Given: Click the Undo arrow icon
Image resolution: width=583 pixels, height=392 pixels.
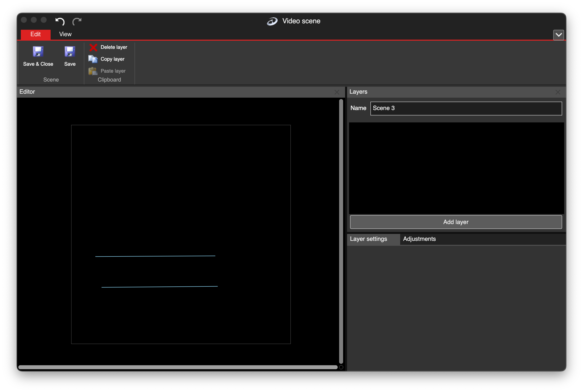Looking at the screenshot, I should (x=60, y=21).
